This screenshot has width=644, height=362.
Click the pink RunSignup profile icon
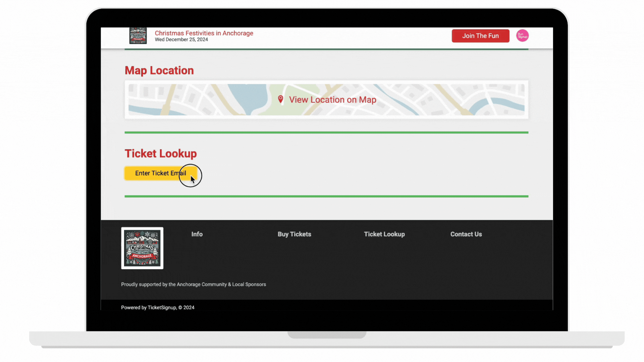click(522, 36)
